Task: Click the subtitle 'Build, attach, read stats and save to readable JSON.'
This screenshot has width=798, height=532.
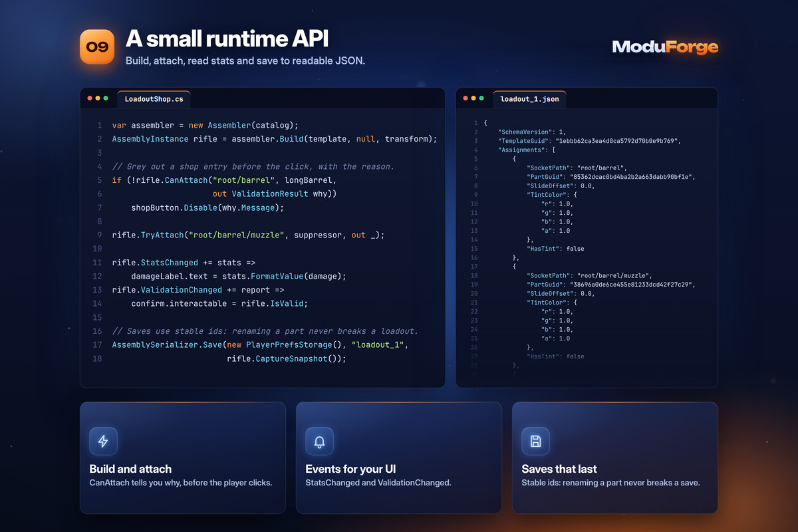Action: coord(245,61)
